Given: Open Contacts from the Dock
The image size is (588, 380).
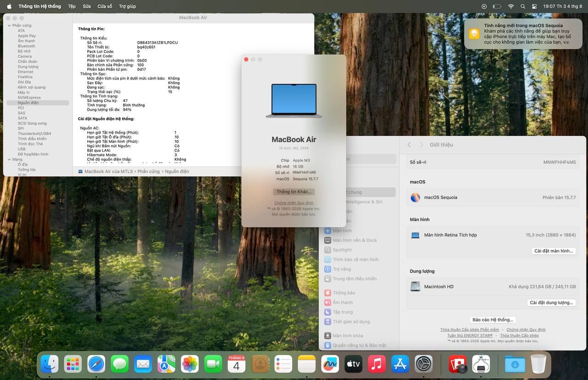Looking at the screenshot, I should [x=260, y=364].
